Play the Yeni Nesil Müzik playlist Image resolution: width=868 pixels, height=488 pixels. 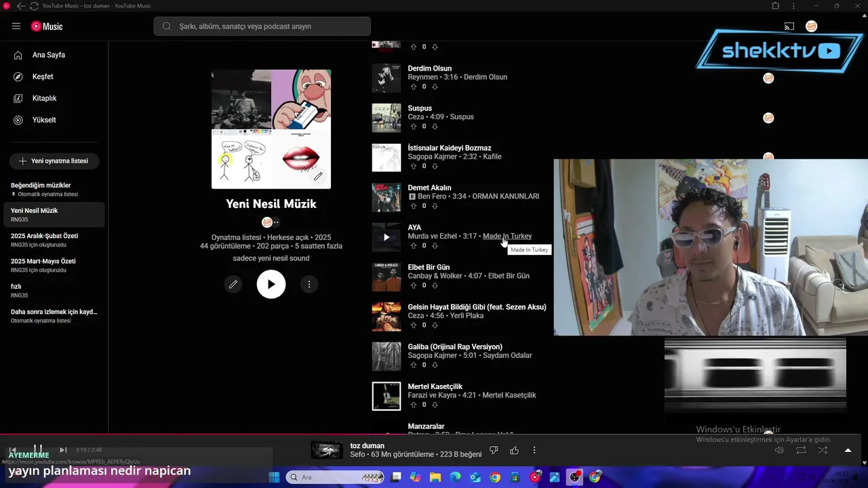tap(271, 285)
